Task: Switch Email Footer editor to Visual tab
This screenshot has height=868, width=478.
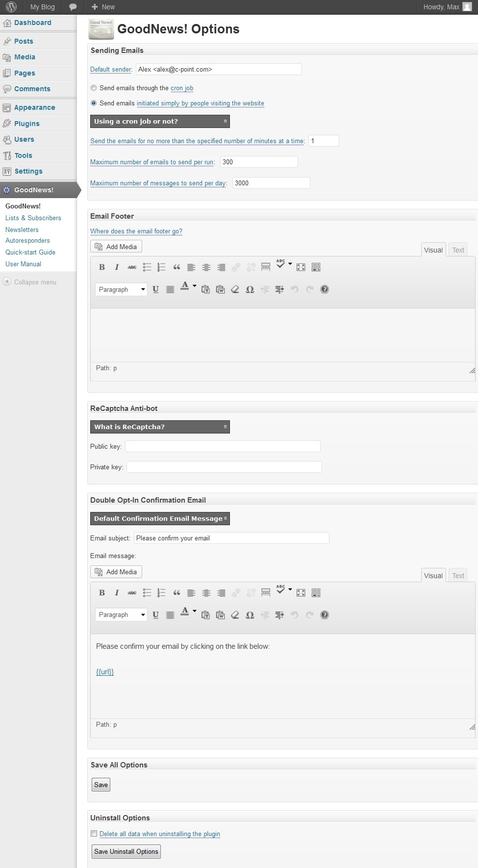Action: [x=433, y=250]
